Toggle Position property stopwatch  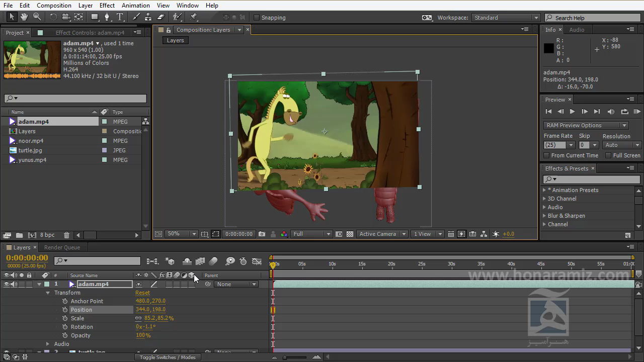(65, 310)
